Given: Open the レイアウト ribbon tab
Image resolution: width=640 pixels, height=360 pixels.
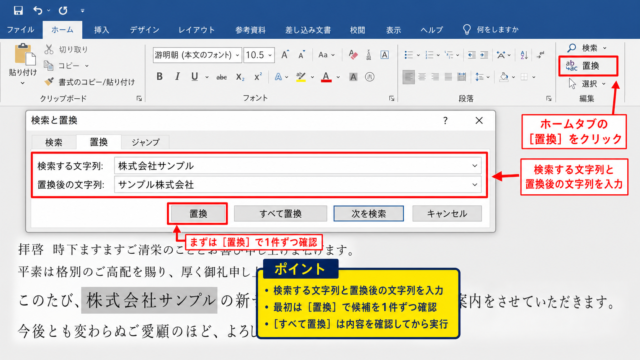Looking at the screenshot, I should pyautogui.click(x=196, y=30).
